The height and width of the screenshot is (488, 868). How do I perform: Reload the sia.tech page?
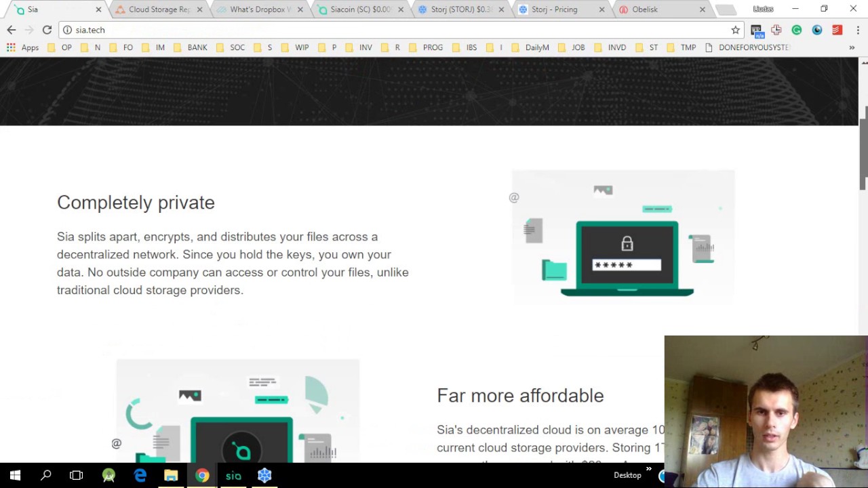(47, 30)
